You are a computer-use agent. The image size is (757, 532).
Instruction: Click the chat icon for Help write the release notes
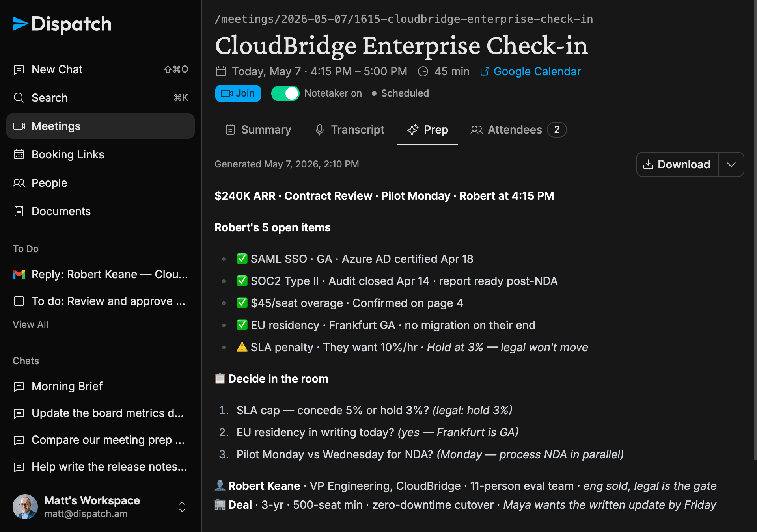pos(19,467)
